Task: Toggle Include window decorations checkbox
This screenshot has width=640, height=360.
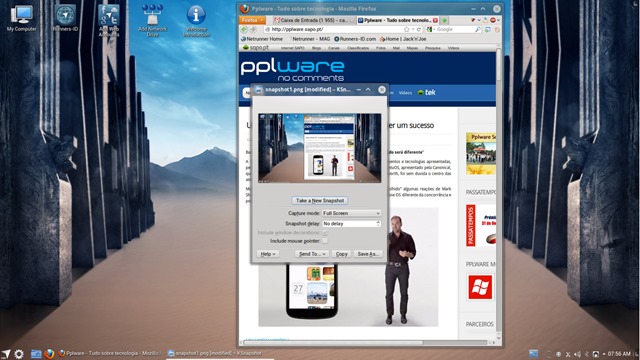Action: coord(324,233)
